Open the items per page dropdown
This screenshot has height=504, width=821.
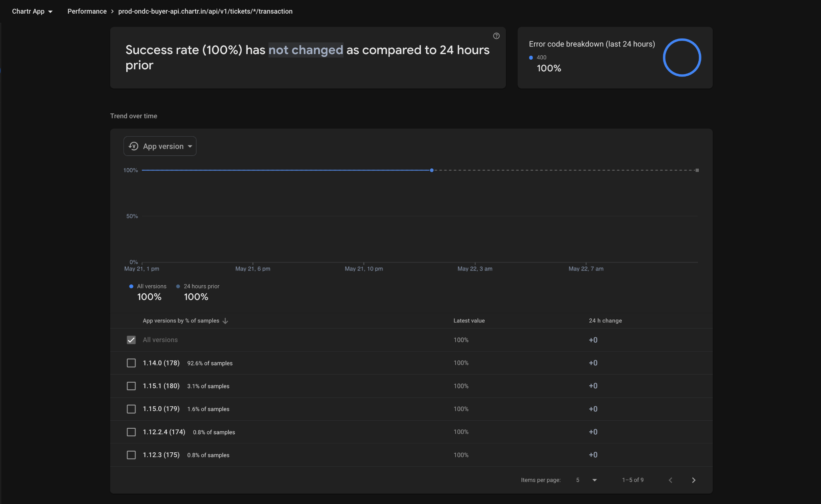[x=586, y=480]
